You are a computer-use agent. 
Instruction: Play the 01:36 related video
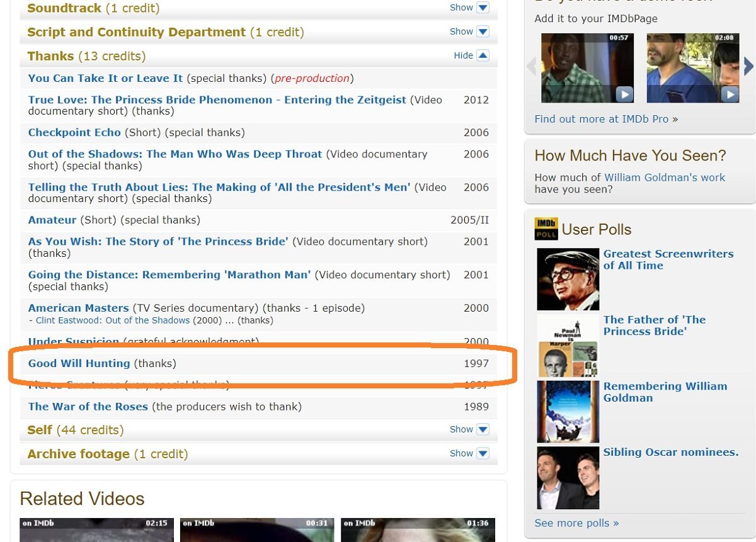pos(418,530)
